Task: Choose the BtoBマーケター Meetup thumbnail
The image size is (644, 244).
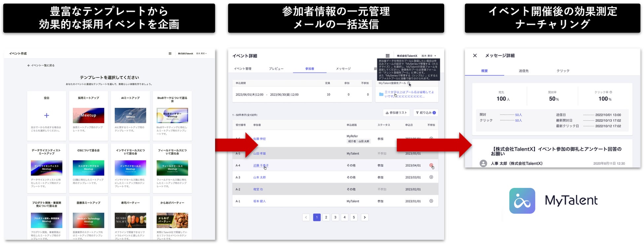Action: [x=172, y=115]
